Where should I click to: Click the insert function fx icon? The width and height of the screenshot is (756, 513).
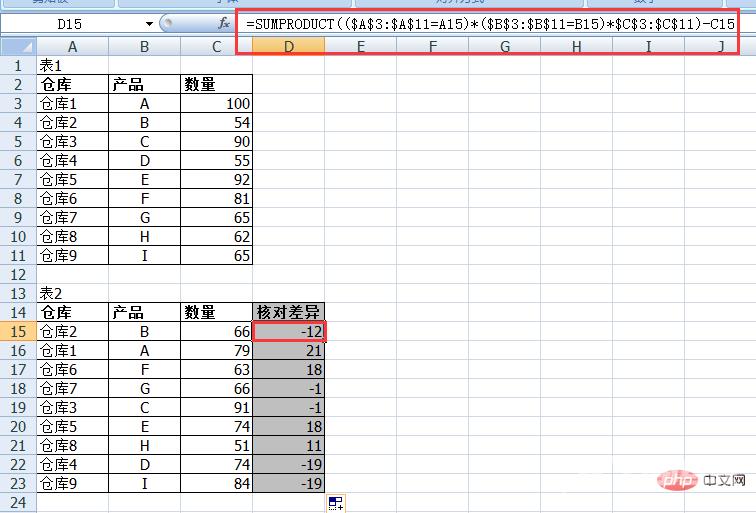pyautogui.click(x=224, y=22)
